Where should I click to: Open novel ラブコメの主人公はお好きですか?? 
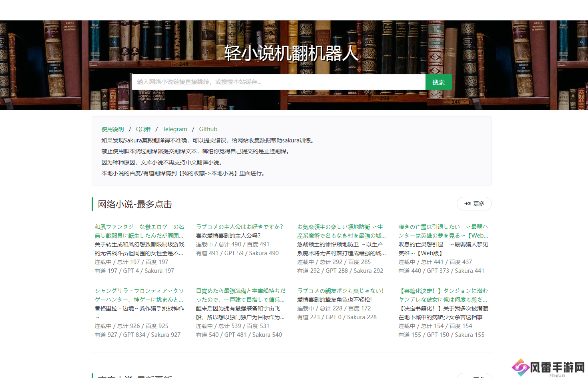pyautogui.click(x=239, y=227)
